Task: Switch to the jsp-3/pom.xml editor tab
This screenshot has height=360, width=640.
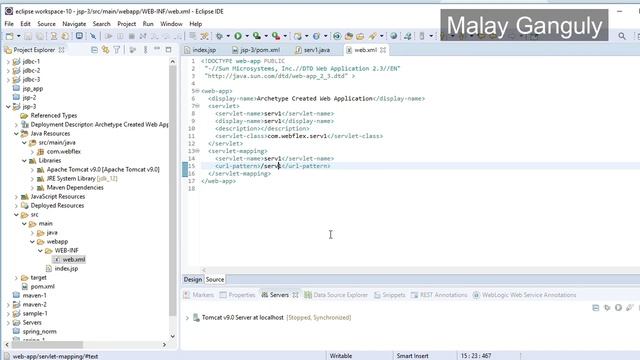Action: click(256, 50)
